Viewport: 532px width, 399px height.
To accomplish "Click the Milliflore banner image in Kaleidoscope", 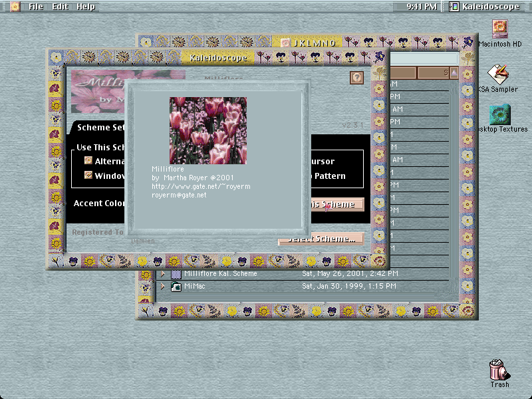I will click(x=98, y=92).
